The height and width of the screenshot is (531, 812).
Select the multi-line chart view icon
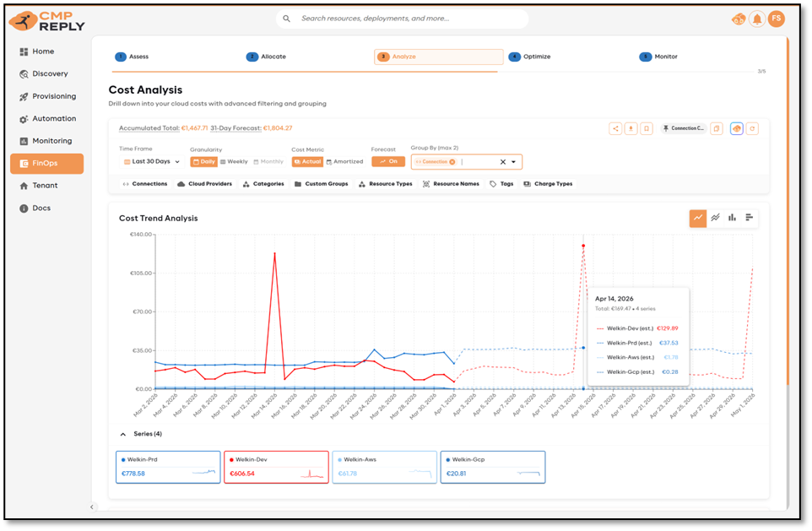[715, 218]
